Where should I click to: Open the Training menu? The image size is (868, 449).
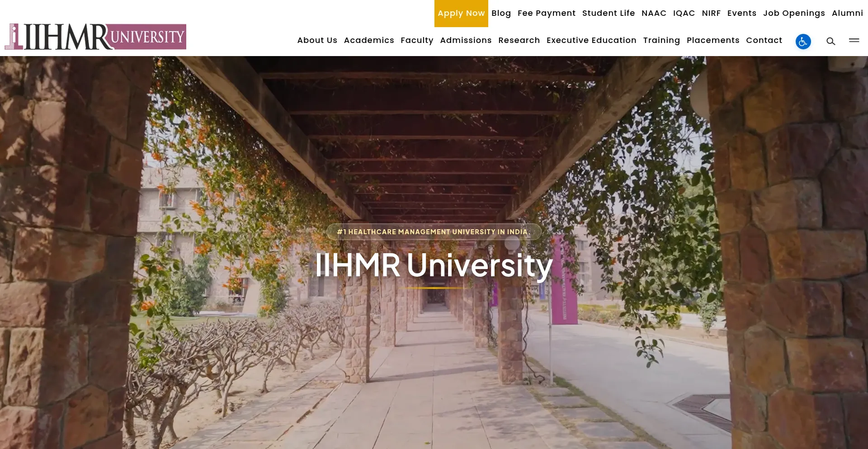(x=661, y=40)
